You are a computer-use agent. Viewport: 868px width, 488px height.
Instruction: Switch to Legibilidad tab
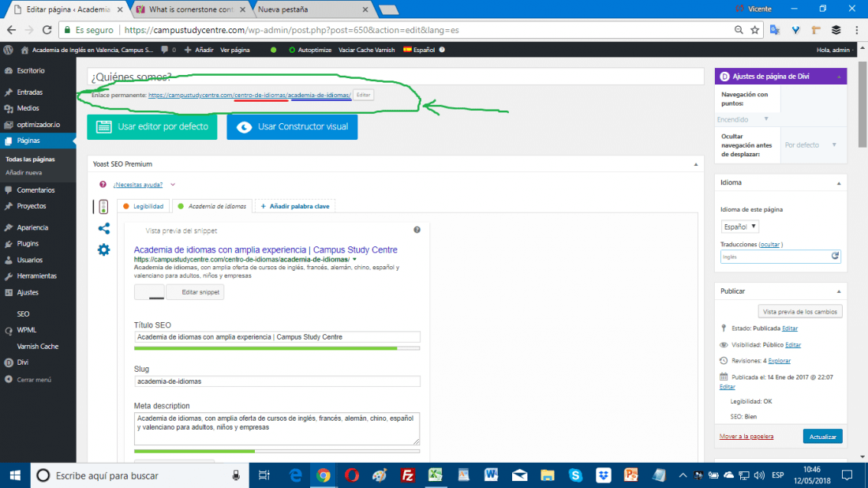coord(144,206)
